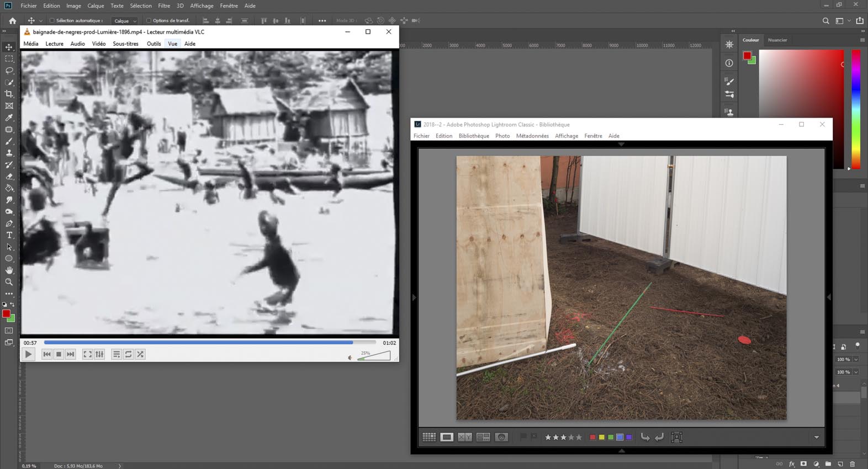The height and width of the screenshot is (469, 868).
Task: Adjust VLC volume slider
Action: [x=374, y=356]
